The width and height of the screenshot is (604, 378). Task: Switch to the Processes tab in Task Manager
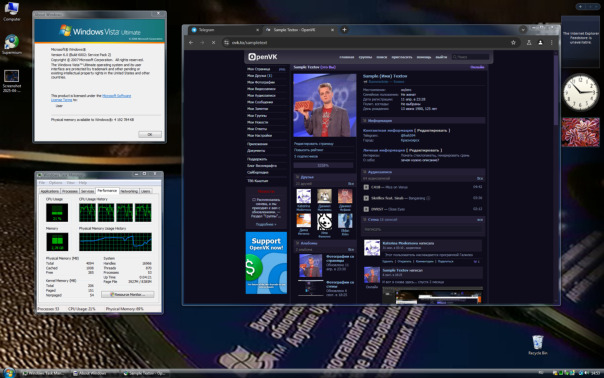coord(70,191)
